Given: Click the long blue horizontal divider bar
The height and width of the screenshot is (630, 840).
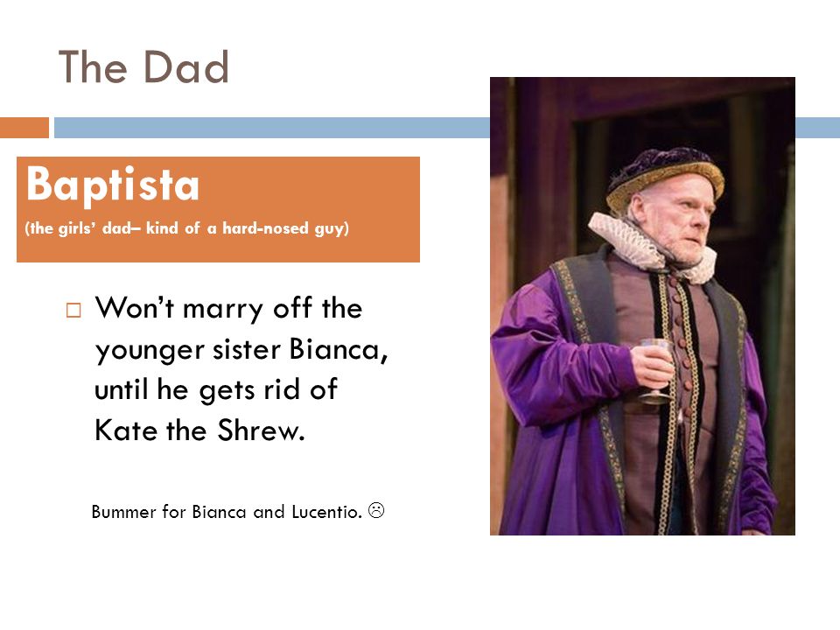Looking at the screenshot, I should point(271,128).
